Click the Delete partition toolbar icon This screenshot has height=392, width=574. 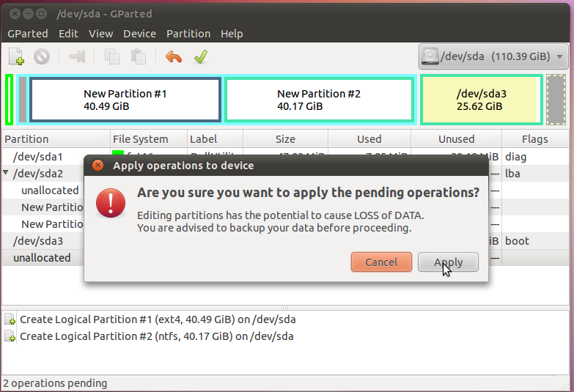tap(41, 56)
